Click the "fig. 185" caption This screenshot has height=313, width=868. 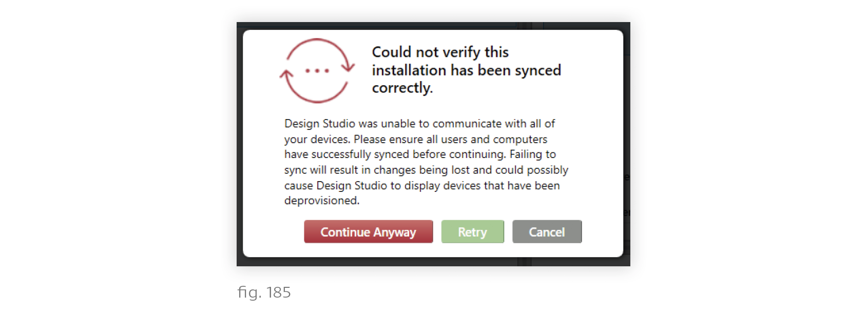(264, 292)
